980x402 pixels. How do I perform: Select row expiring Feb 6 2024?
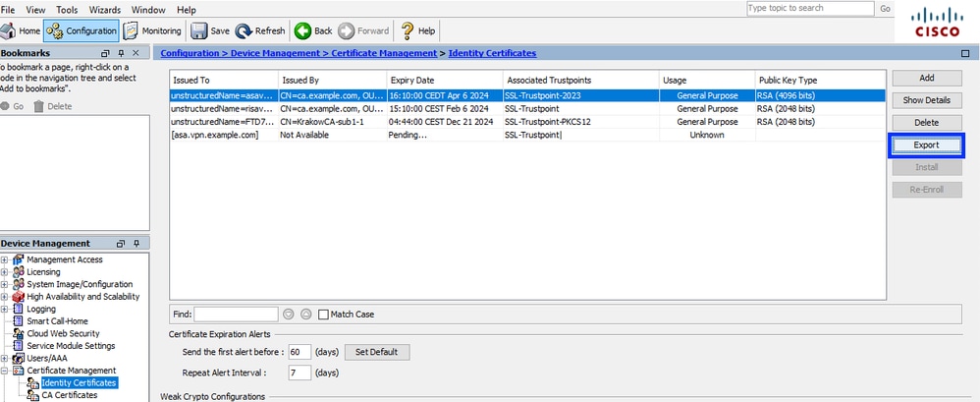[x=527, y=109]
